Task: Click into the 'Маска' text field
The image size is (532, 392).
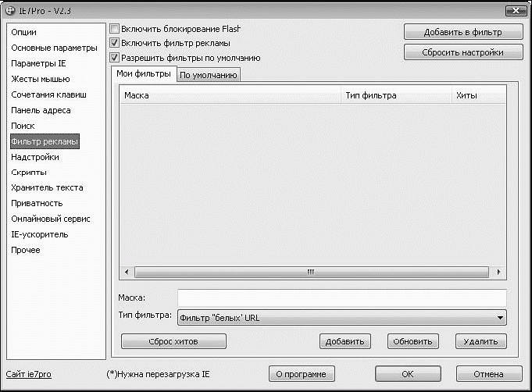Action: point(341,298)
